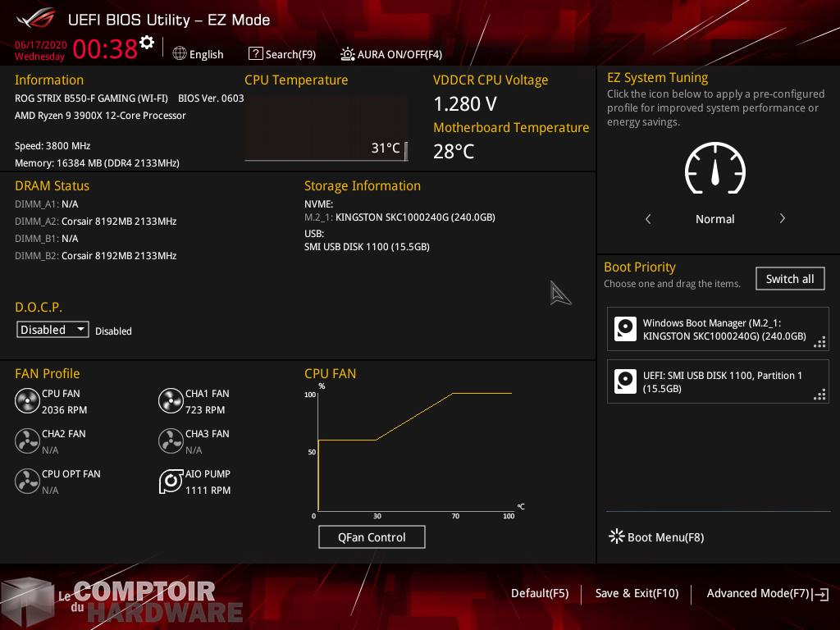Click the globe language icon
The image size is (840, 630).
pyautogui.click(x=180, y=53)
